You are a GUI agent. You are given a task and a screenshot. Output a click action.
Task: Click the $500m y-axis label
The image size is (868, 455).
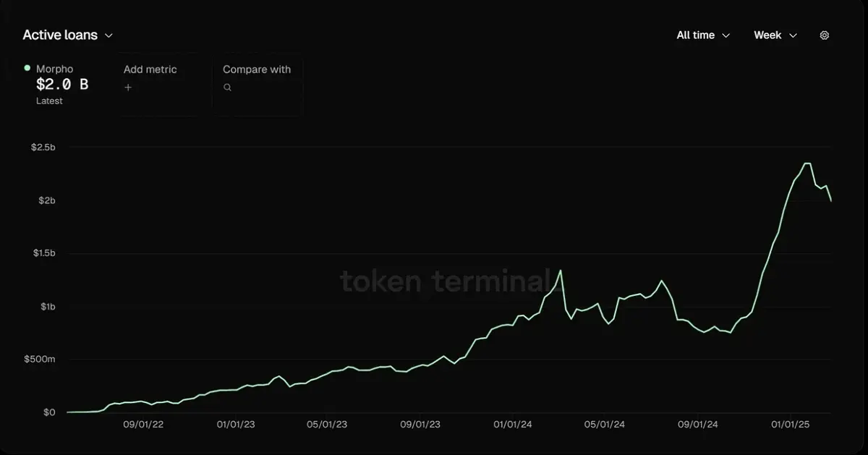click(39, 360)
